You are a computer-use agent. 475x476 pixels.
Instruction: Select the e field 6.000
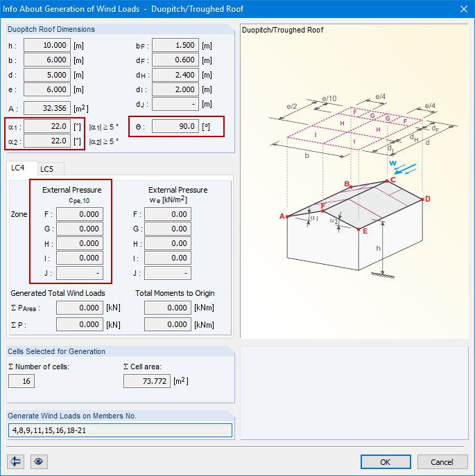tap(47, 89)
